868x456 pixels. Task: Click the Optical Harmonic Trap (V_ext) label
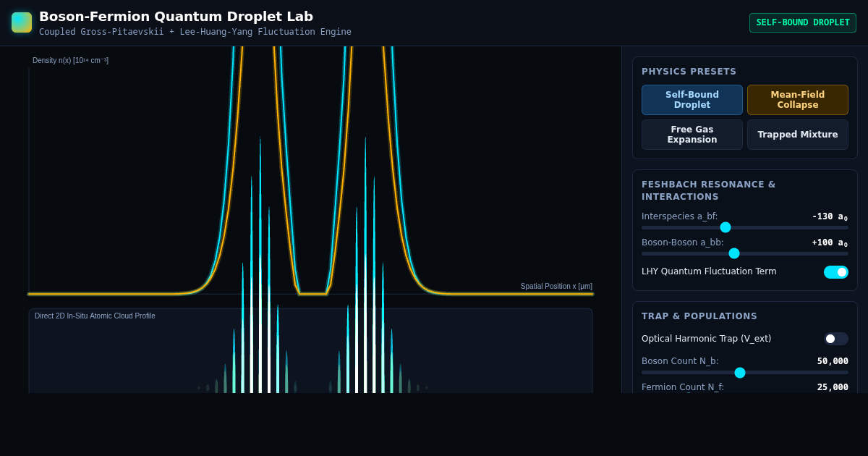pos(707,339)
